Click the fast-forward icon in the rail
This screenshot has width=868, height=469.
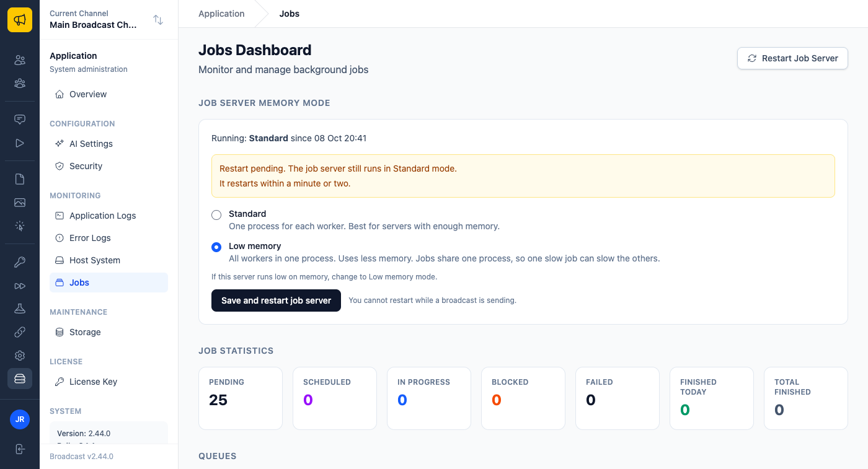(x=20, y=286)
